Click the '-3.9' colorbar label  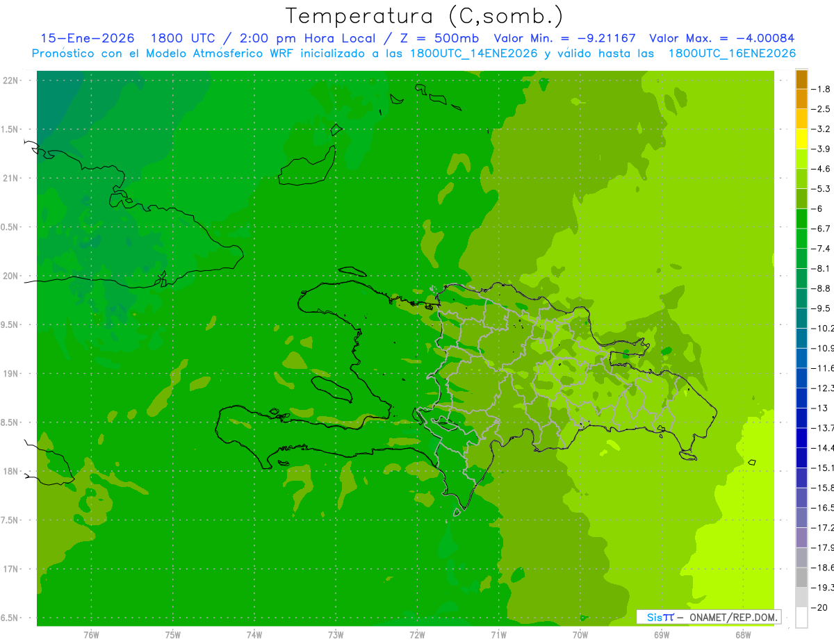821,149
